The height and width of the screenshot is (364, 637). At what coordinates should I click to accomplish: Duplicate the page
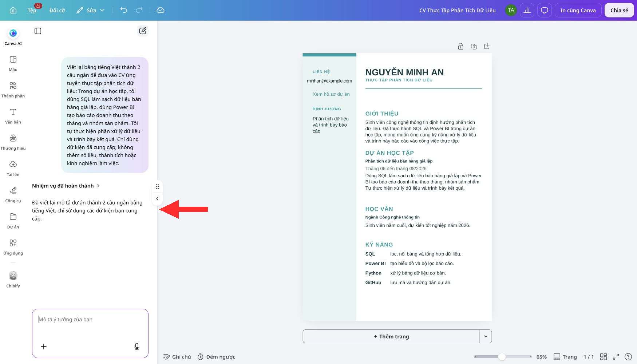pos(474,46)
